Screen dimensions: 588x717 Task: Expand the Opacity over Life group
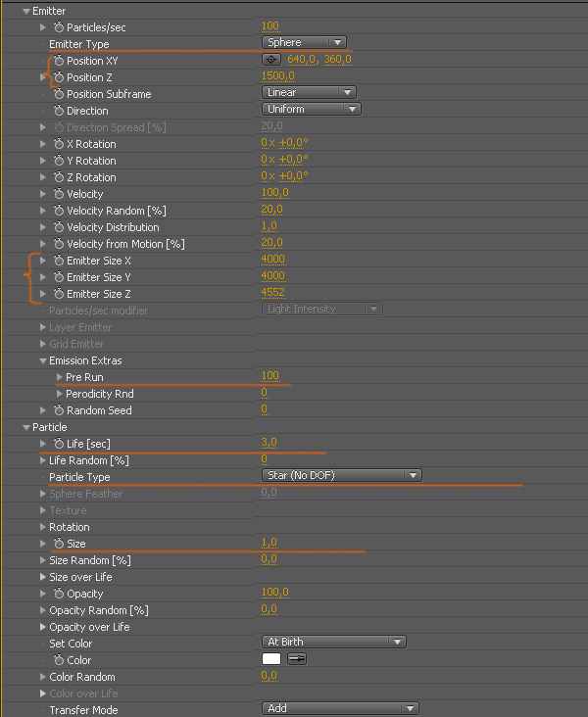click(x=43, y=627)
